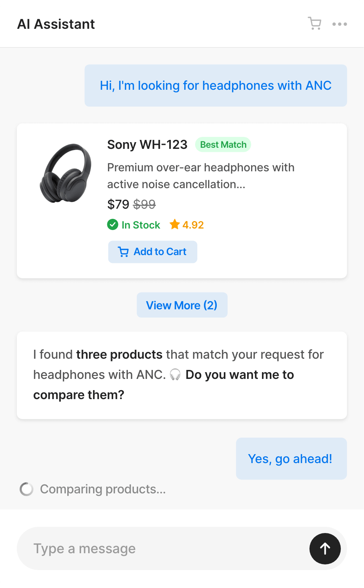Click the 4.92 rating value

click(193, 225)
